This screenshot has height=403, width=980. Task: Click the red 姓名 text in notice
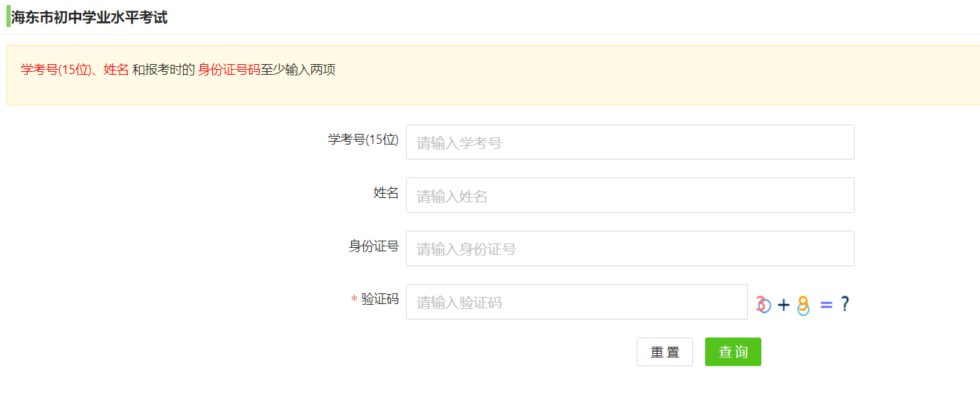tap(116, 70)
